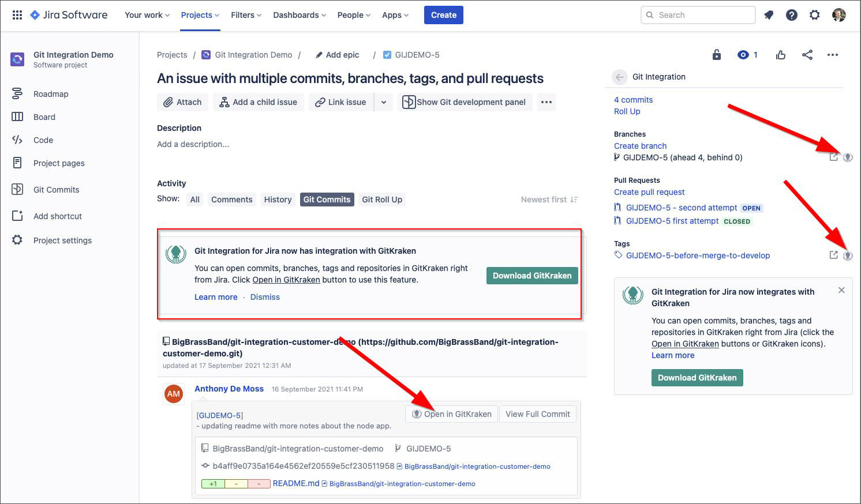
Task: Open Board in the sidebar
Action: coord(44,117)
